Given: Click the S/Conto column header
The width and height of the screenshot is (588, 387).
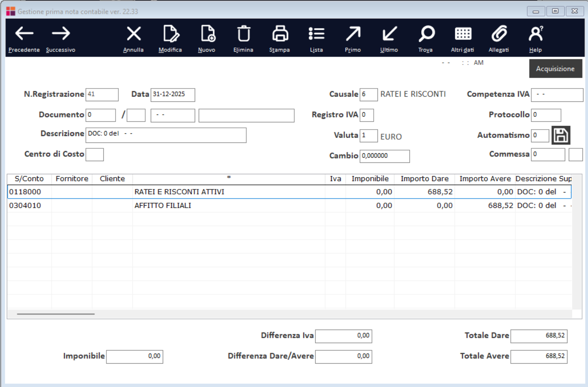Looking at the screenshot, I should (29, 179).
